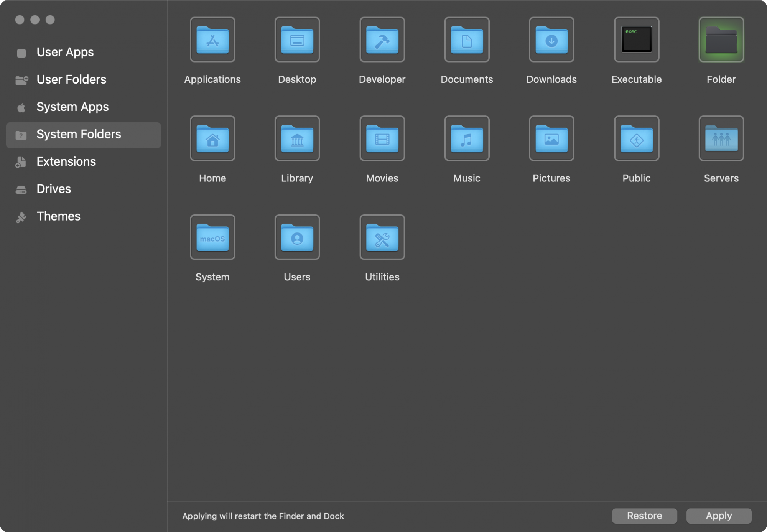The width and height of the screenshot is (767, 532).
Task: Select the macOS System folder icon
Action: point(212,237)
